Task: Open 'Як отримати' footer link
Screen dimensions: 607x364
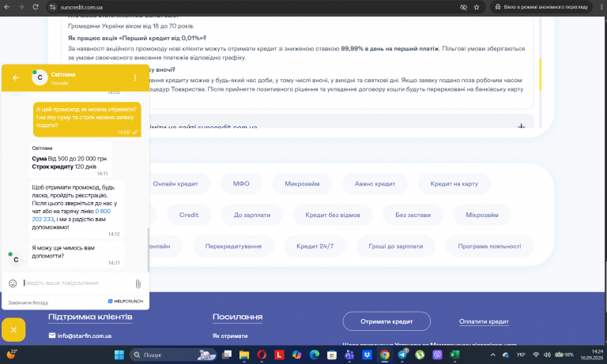Action: 230,336
